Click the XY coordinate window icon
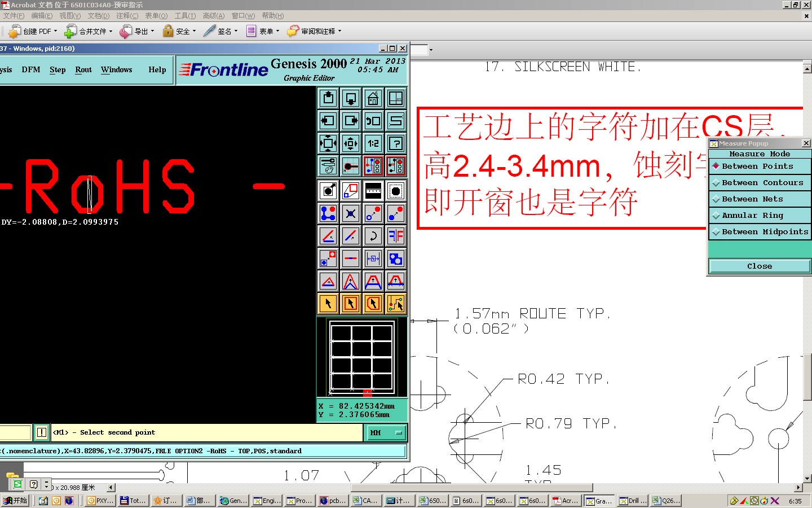Image resolution: width=812 pixels, height=508 pixels. click(x=396, y=98)
